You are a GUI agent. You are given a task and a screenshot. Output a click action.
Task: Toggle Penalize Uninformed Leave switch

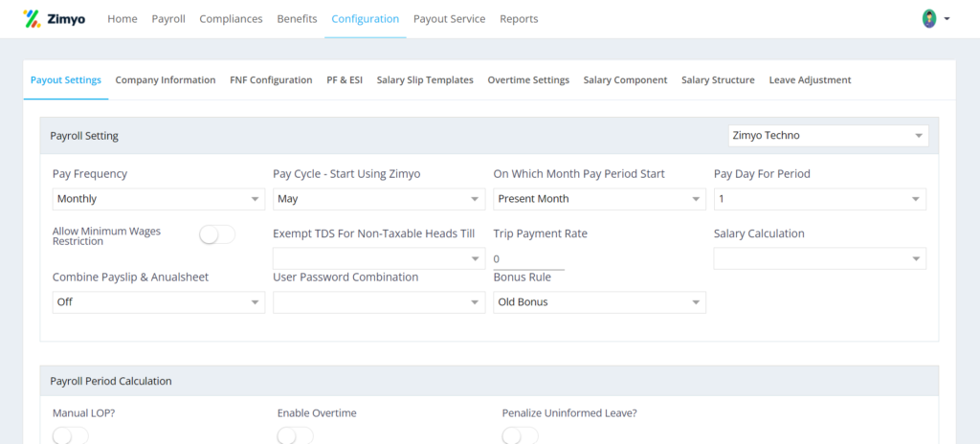[520, 436]
